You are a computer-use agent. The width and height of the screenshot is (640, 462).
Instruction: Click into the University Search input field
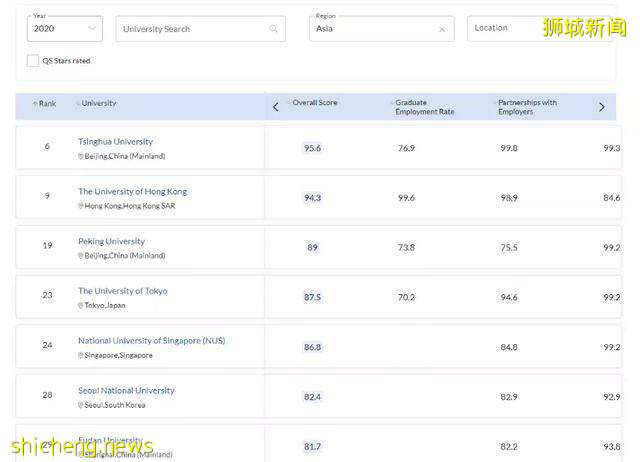pos(190,29)
